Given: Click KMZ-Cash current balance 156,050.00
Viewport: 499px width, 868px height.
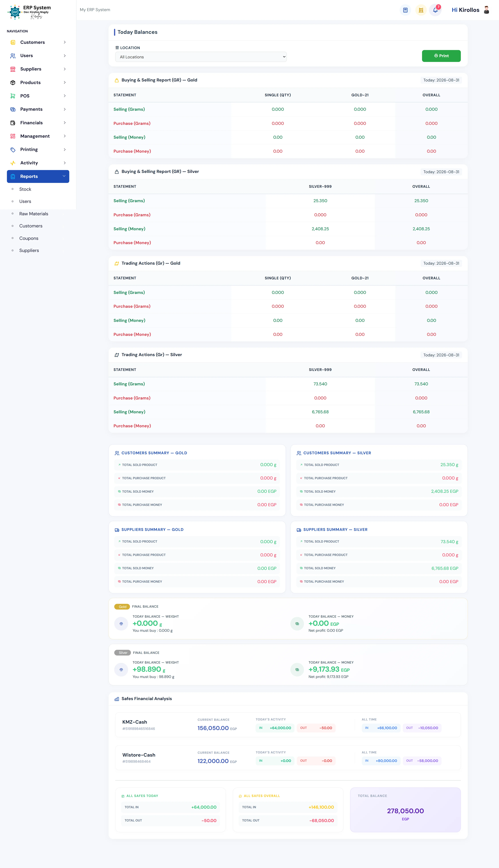Looking at the screenshot, I should [x=213, y=728].
